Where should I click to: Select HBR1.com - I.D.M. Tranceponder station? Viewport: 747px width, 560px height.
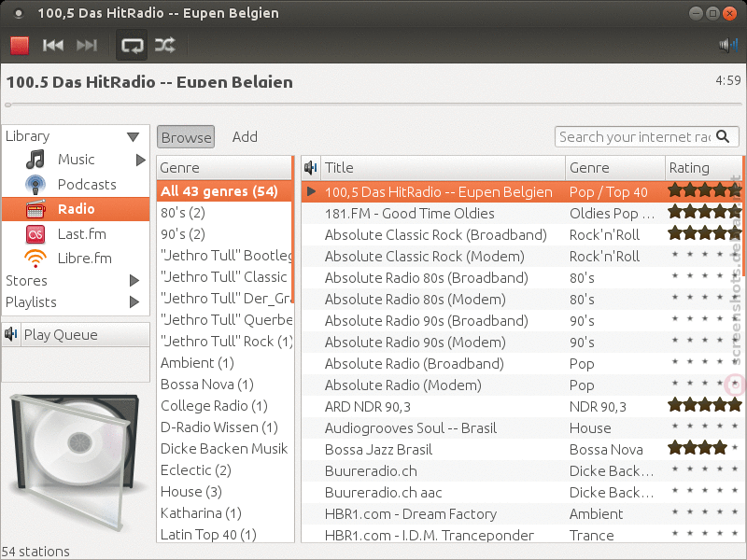pos(522,535)
